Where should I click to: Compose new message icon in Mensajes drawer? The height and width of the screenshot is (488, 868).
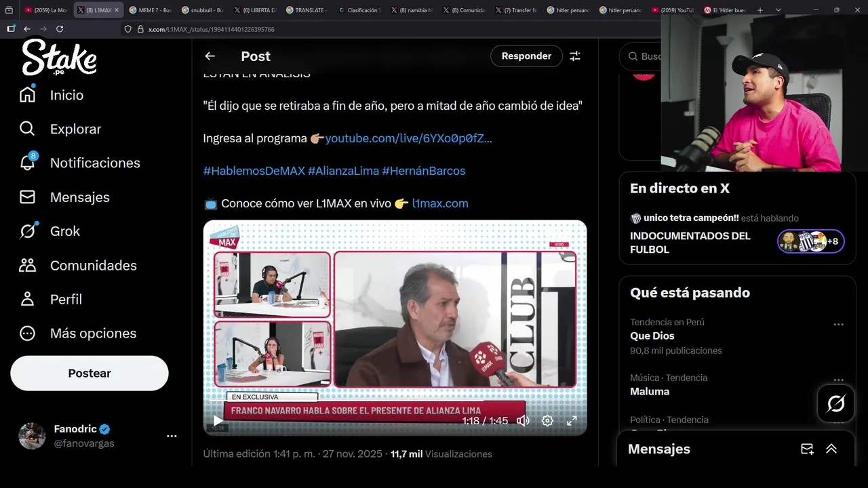pyautogui.click(x=807, y=449)
